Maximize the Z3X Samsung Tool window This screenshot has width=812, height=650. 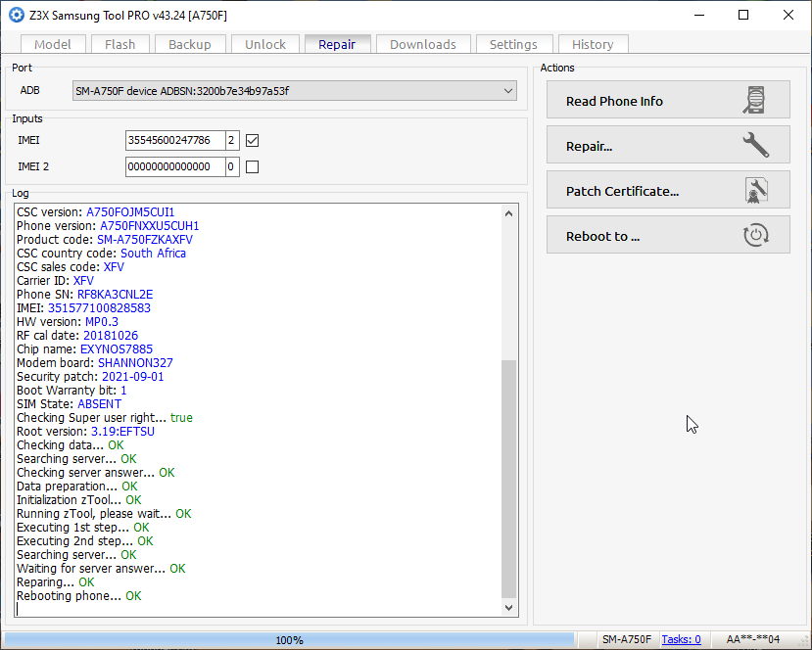[x=743, y=15]
